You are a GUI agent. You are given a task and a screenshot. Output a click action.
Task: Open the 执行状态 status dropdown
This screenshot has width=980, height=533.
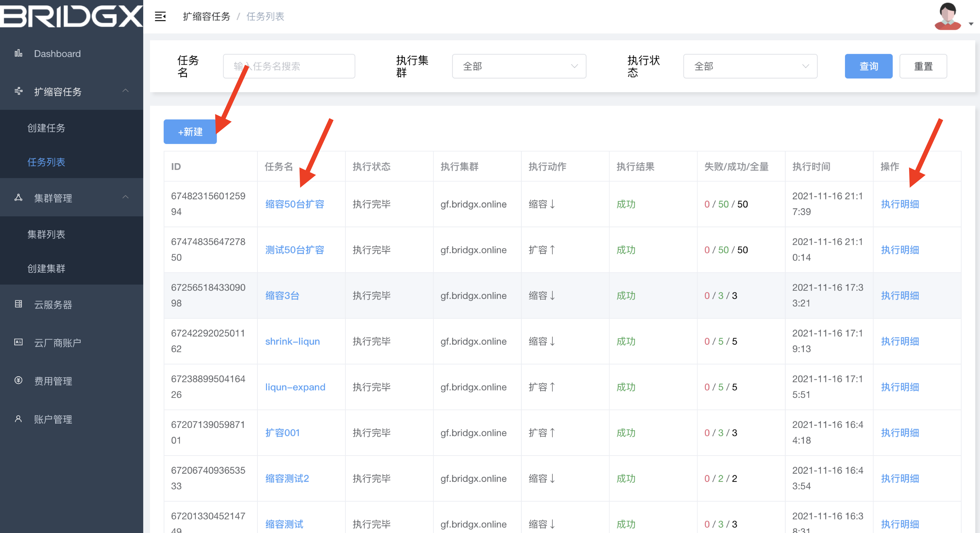click(750, 66)
